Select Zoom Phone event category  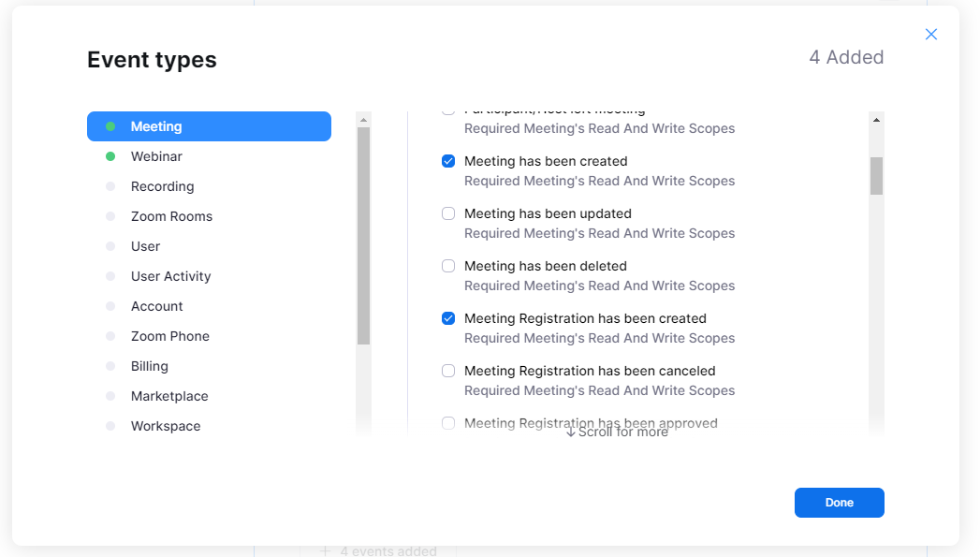(x=169, y=336)
